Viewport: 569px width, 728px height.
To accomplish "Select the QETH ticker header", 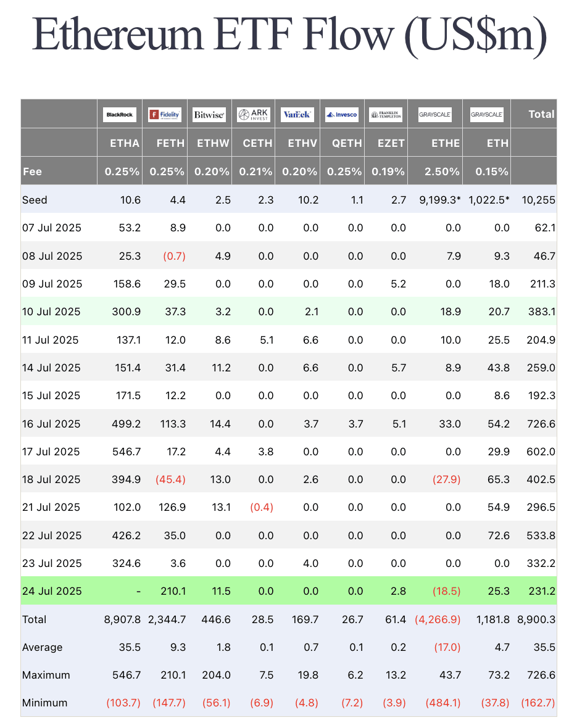I will [346, 144].
